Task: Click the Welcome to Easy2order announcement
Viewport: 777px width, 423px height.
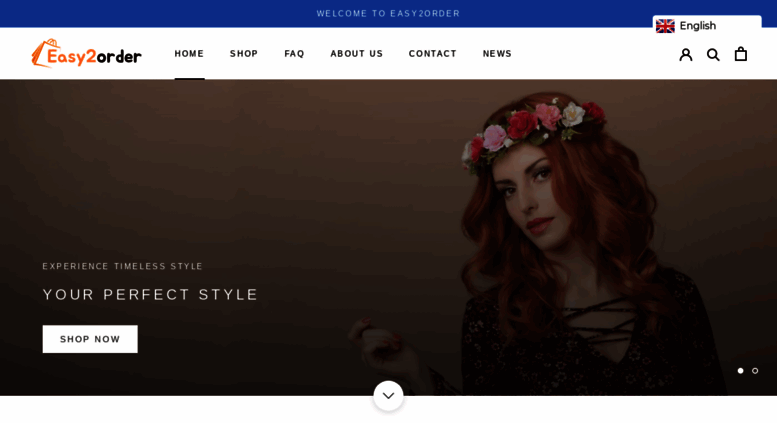Action: (x=388, y=13)
